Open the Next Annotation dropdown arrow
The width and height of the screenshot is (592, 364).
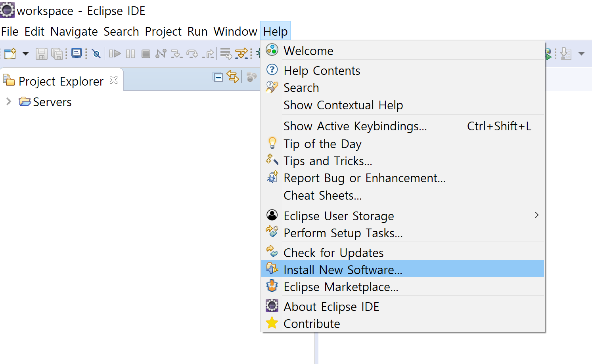(x=582, y=53)
